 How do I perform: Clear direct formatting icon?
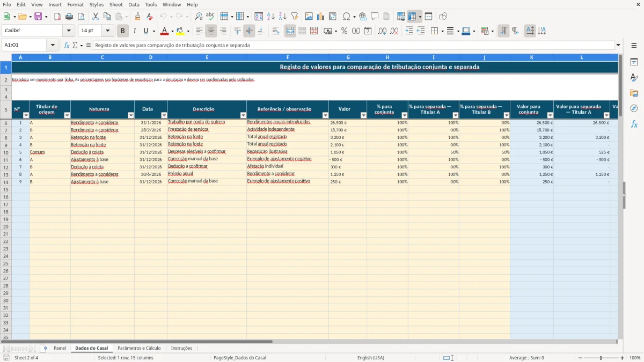[149, 17]
